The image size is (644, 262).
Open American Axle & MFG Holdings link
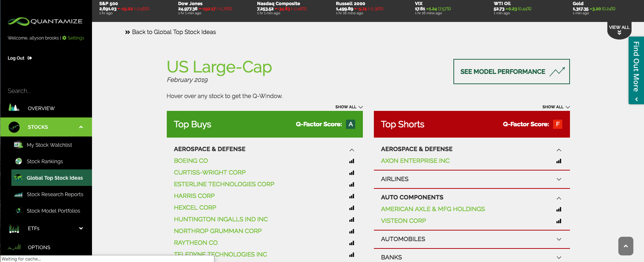click(x=433, y=209)
